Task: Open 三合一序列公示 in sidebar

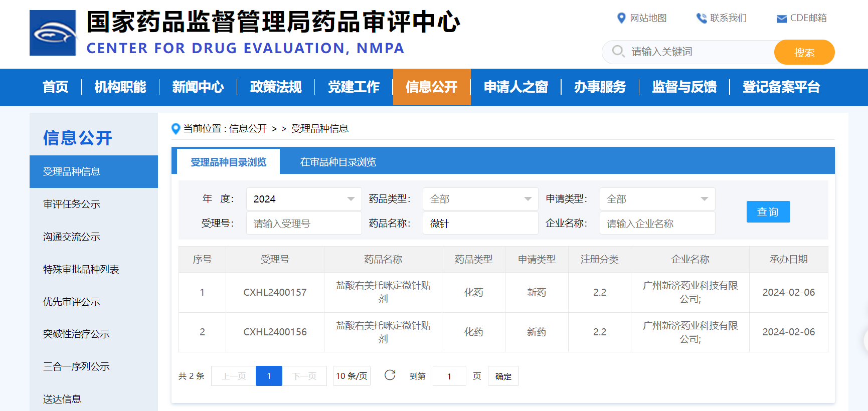Action: (94, 366)
